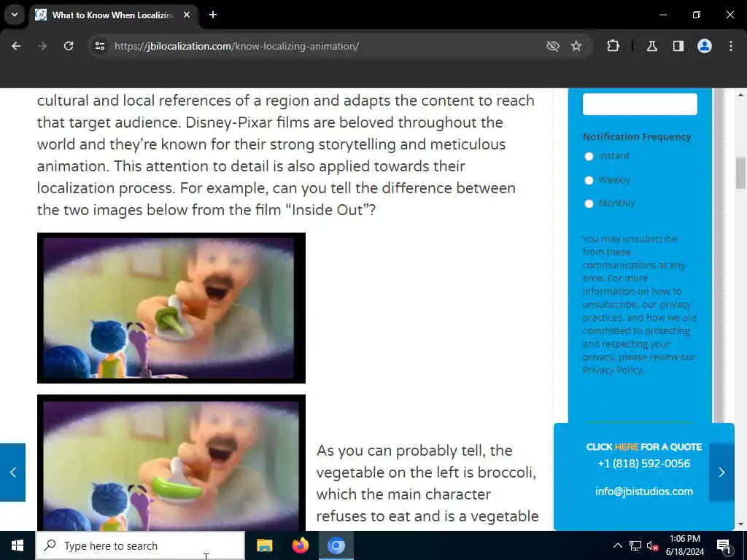This screenshot has height=560, width=747.
Task: Open a new browser tab
Action: 213,15
